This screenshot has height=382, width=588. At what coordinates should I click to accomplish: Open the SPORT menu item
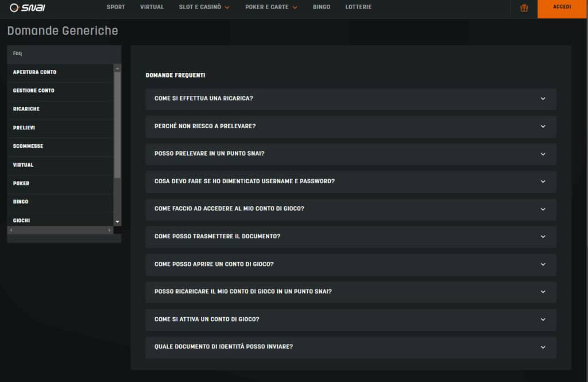pyautogui.click(x=115, y=7)
